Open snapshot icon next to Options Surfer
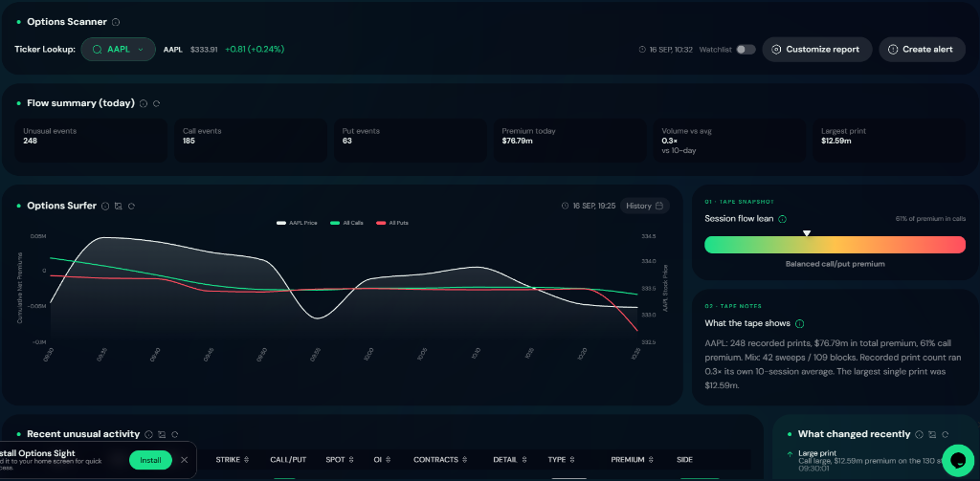 pyautogui.click(x=119, y=207)
